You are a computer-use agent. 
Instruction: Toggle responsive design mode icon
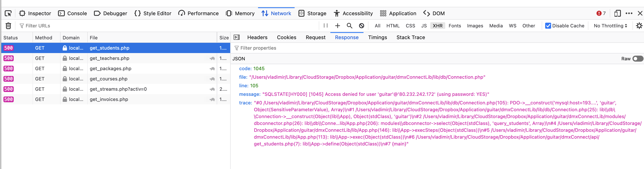click(617, 13)
